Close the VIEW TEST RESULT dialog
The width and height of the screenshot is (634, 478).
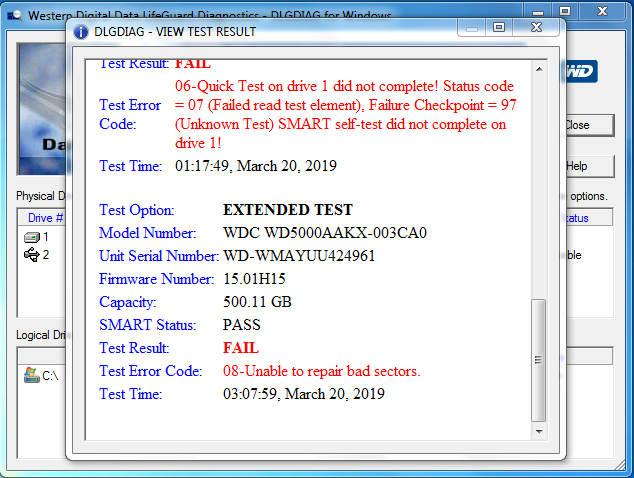[536, 27]
